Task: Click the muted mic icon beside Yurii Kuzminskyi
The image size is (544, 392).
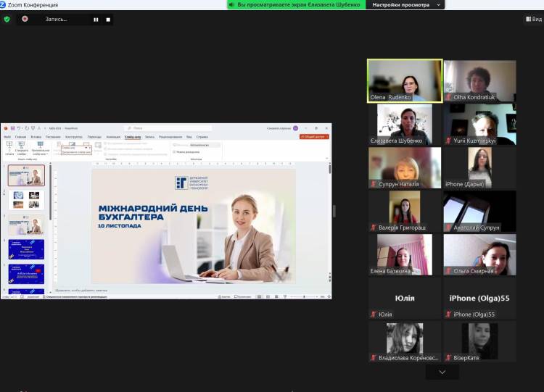Action: coord(448,141)
